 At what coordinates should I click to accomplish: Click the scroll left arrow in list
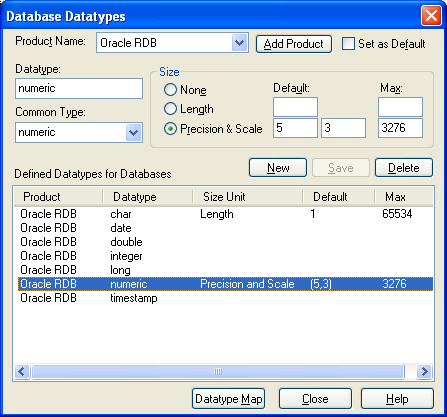coord(22,371)
